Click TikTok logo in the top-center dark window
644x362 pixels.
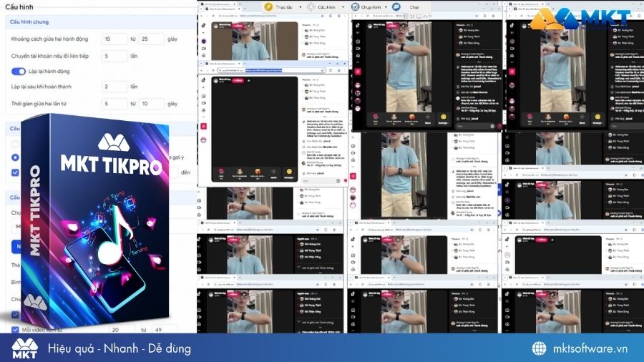point(358,26)
